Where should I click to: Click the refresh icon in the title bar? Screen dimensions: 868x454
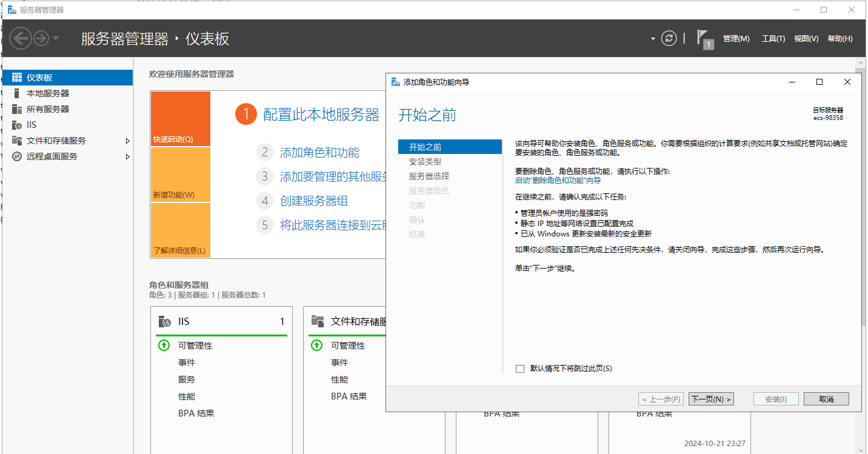[669, 38]
